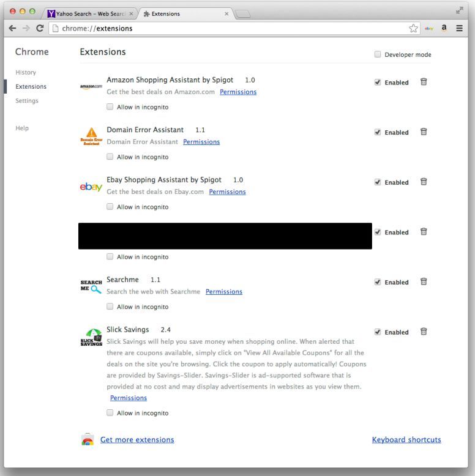This screenshot has width=475, height=476.
Task: Close the Extensions tab
Action: [x=226, y=13]
